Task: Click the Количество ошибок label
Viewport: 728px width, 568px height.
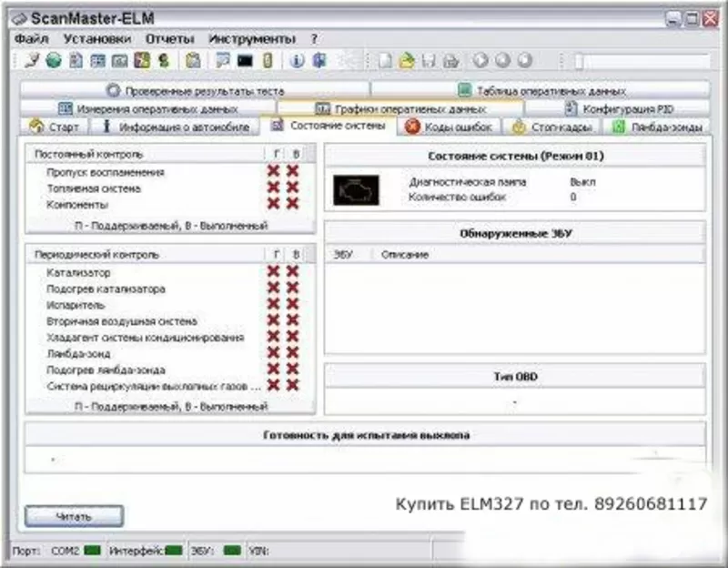Action: coord(457,197)
